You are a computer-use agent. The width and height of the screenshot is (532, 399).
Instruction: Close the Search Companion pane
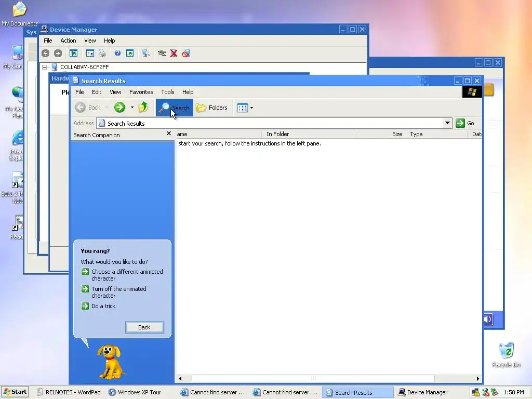(x=169, y=134)
